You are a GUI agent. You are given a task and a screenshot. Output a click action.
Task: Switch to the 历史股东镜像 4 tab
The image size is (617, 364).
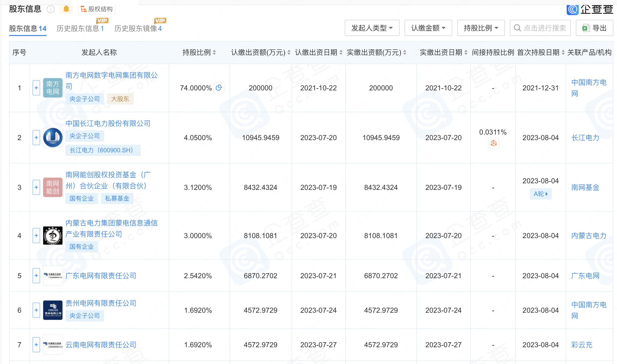[138, 28]
